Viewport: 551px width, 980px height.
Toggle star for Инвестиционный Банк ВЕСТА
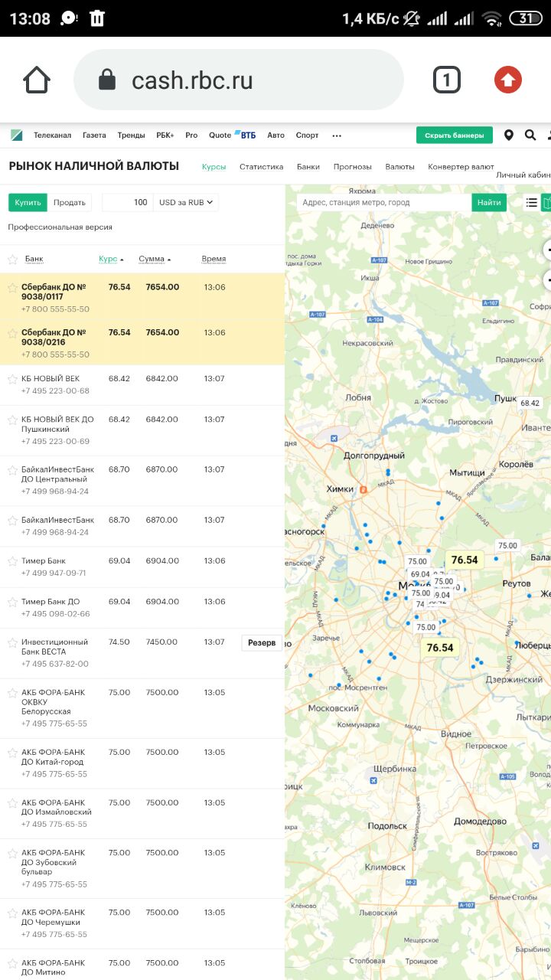[x=12, y=642]
